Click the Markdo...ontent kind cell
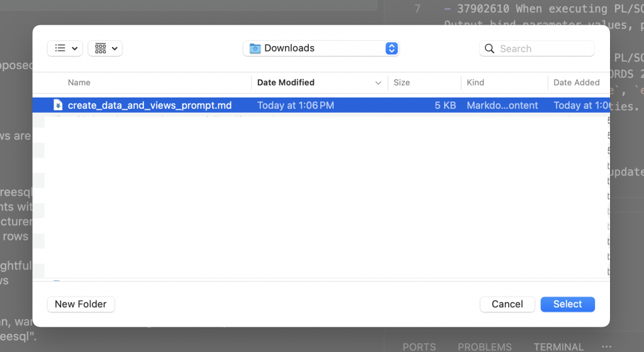Screen dimensions: 644x352 [502, 105]
